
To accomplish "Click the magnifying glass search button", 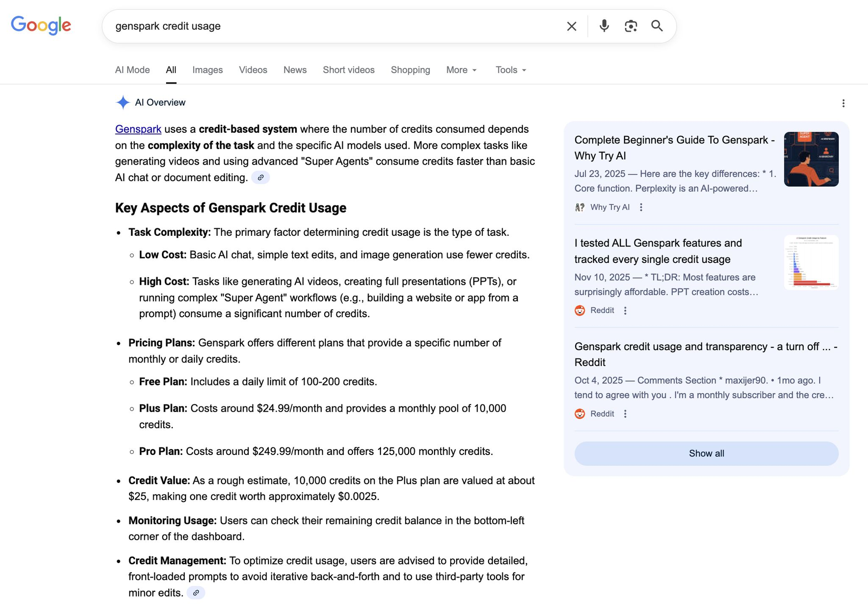I will coord(657,26).
